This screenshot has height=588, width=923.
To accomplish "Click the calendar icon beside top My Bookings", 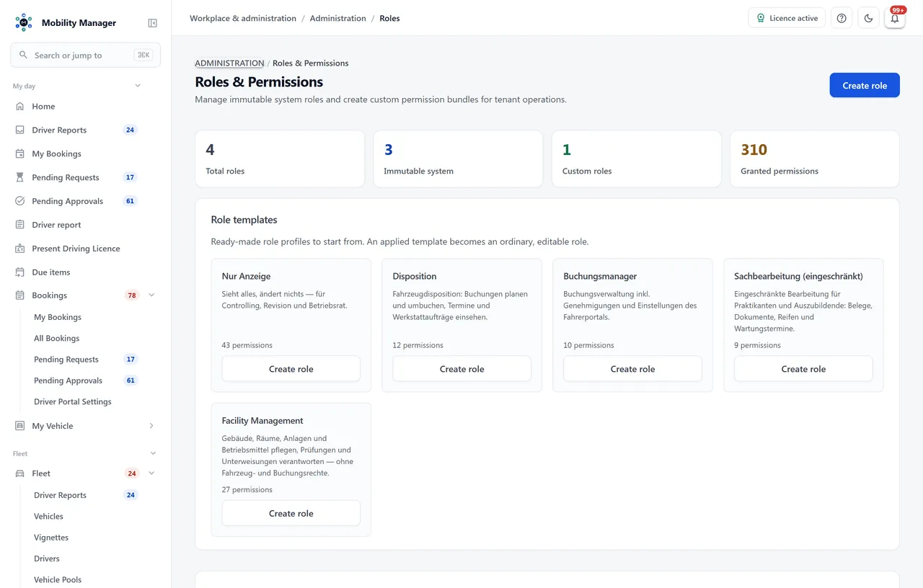I will point(20,153).
